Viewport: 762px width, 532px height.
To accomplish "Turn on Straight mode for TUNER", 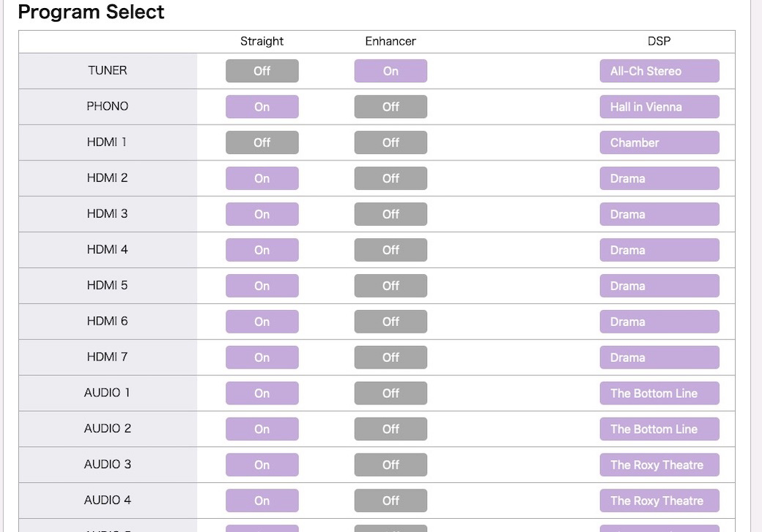I will [x=262, y=71].
